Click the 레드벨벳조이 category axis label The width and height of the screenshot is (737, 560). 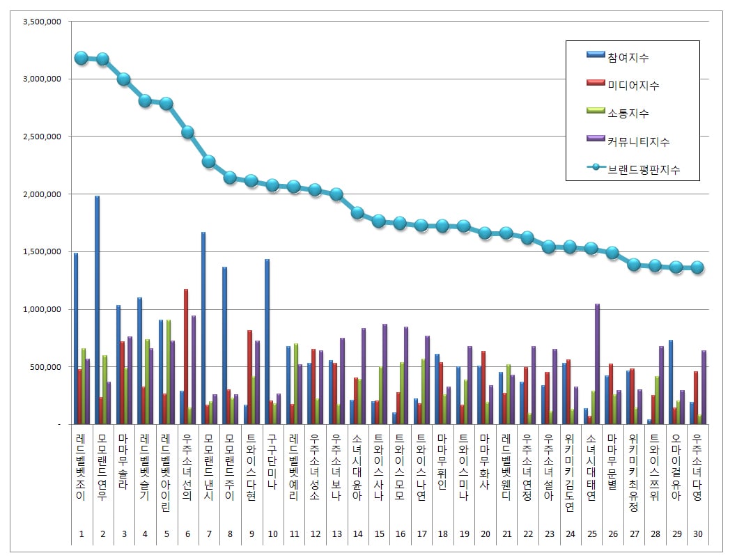point(81,467)
